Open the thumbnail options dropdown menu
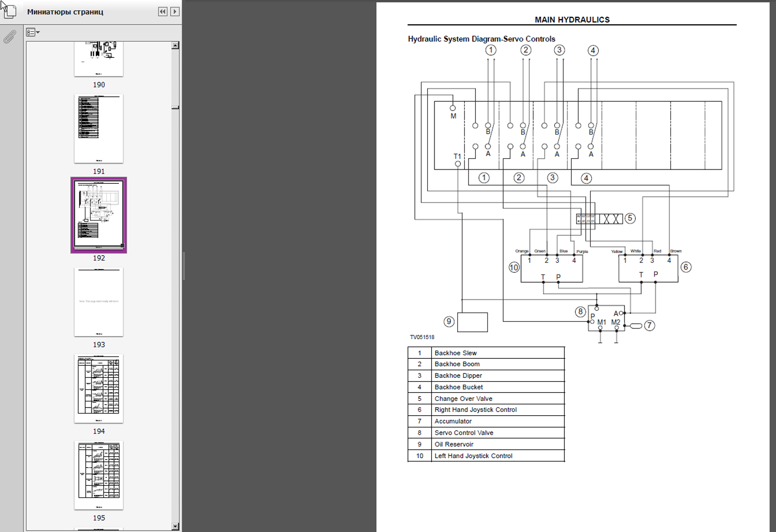 click(32, 32)
